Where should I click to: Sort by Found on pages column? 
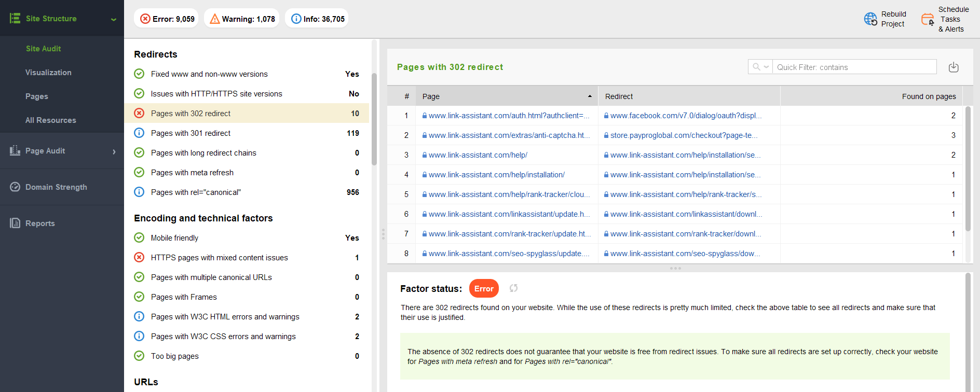coord(872,96)
